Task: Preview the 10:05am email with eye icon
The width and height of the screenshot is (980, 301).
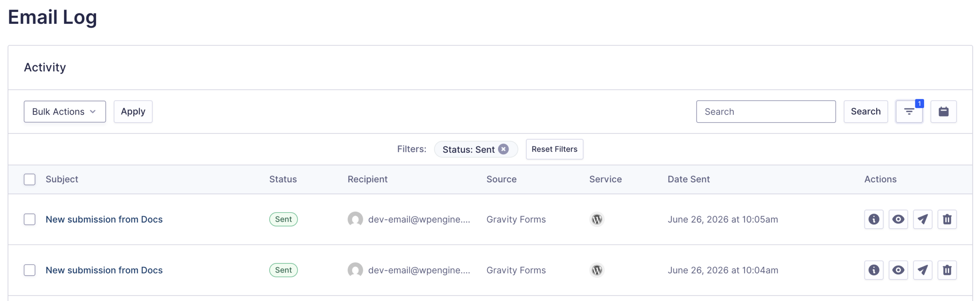Action: (898, 219)
